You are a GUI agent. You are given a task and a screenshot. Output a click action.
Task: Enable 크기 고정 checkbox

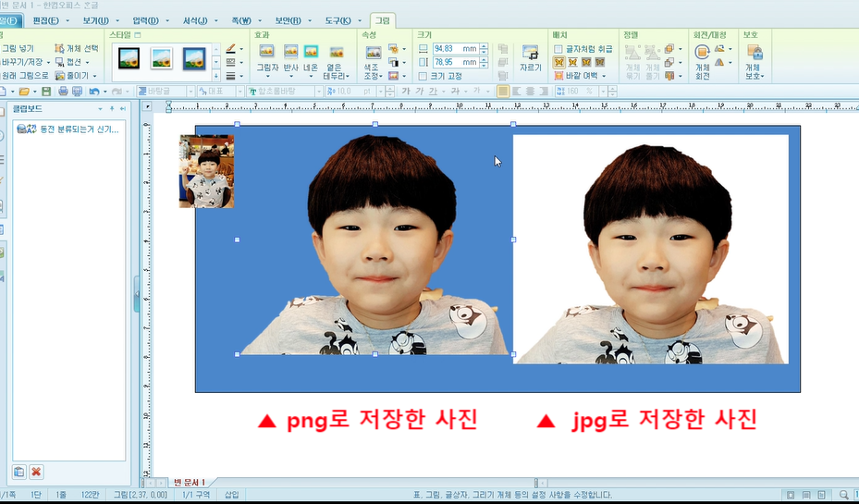pyautogui.click(x=423, y=76)
